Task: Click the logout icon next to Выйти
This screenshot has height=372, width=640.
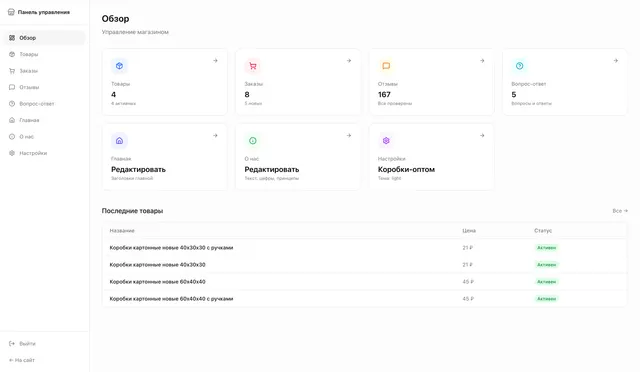Action: (12, 343)
